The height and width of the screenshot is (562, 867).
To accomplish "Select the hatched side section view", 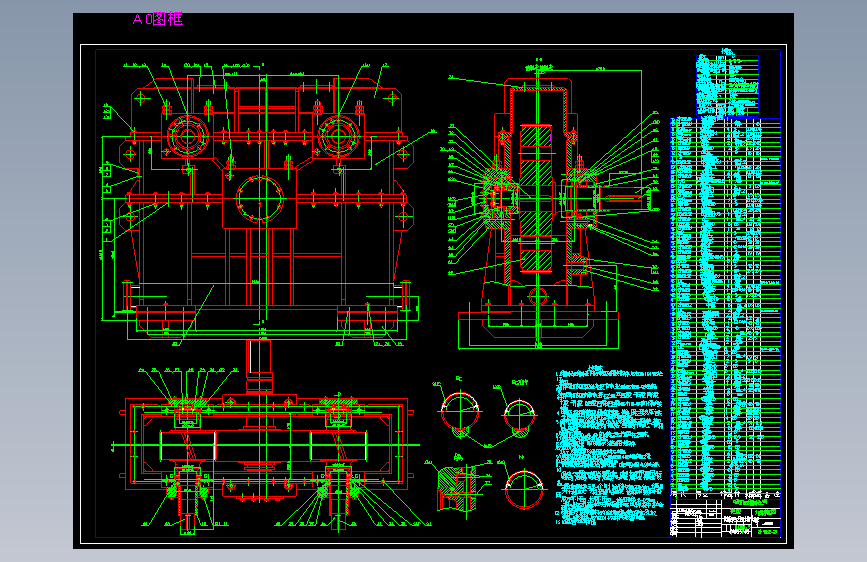I will pyautogui.click(x=553, y=205).
